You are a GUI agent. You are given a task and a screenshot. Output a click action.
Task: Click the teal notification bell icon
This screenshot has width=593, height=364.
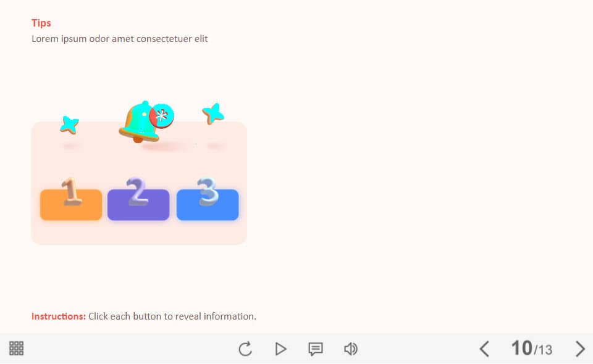point(139,122)
